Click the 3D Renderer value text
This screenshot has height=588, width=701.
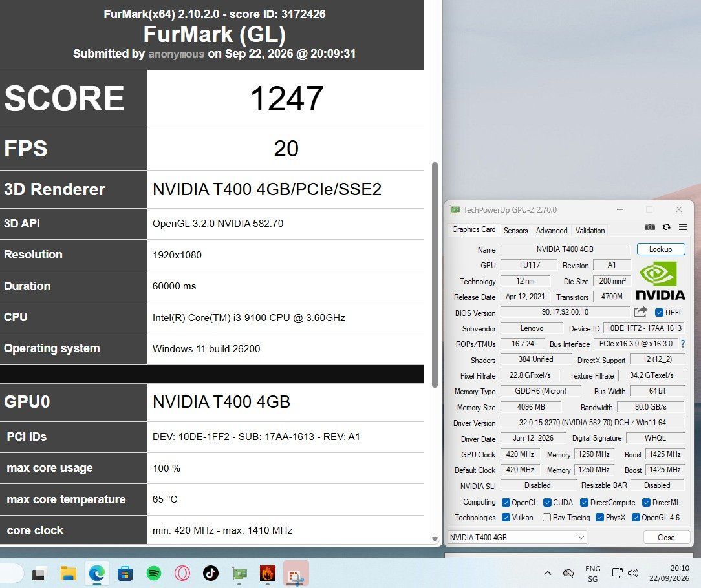pos(267,189)
